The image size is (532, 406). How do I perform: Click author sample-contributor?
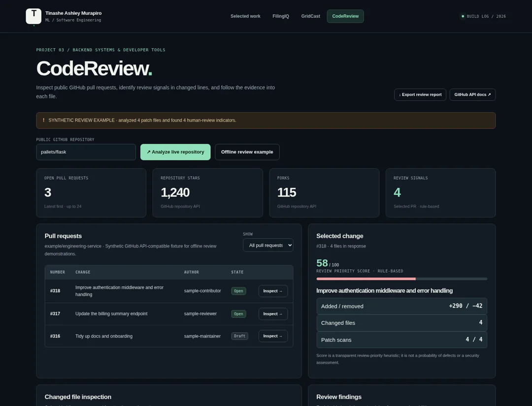pos(202,291)
